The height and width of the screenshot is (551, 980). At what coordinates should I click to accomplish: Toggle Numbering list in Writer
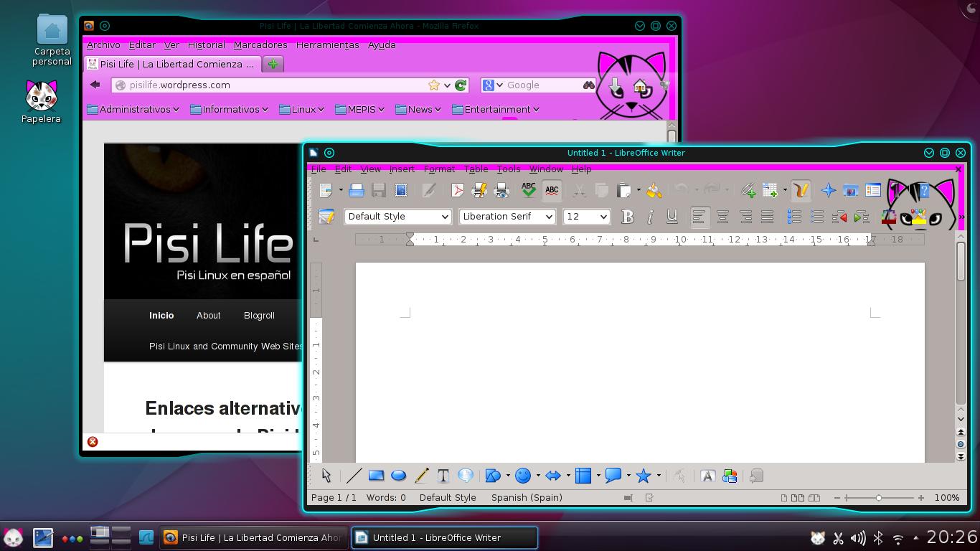tap(794, 217)
